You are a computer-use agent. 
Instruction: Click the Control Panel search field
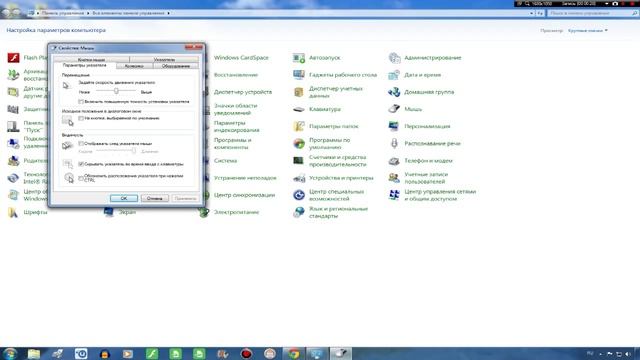592,13
